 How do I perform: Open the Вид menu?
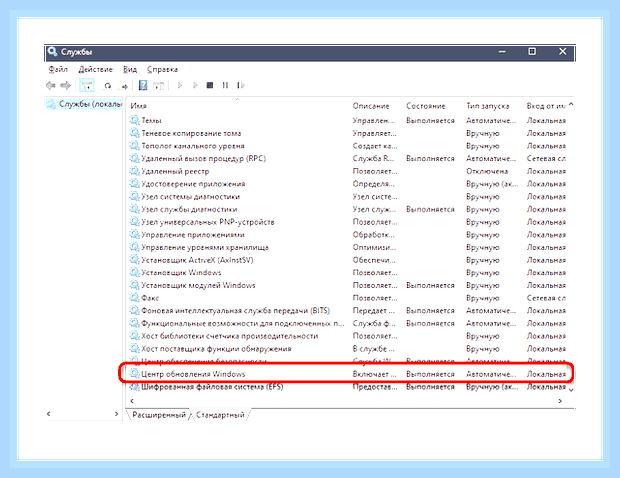130,70
